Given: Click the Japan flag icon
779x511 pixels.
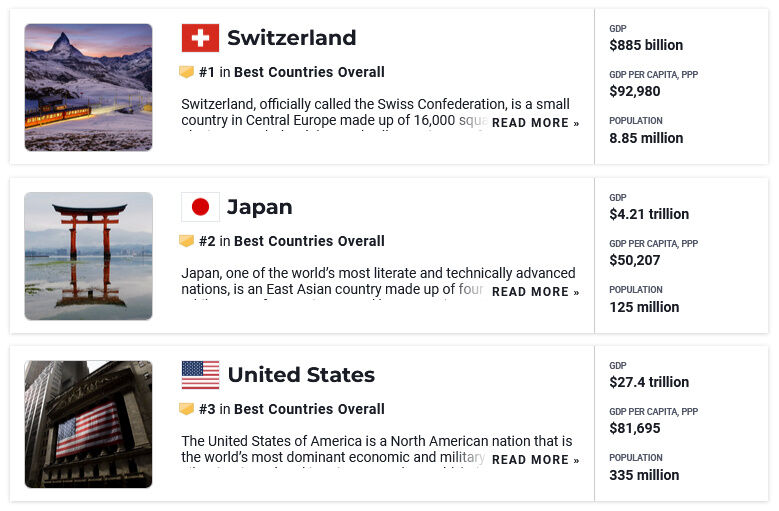Looking at the screenshot, I should click(x=200, y=207).
